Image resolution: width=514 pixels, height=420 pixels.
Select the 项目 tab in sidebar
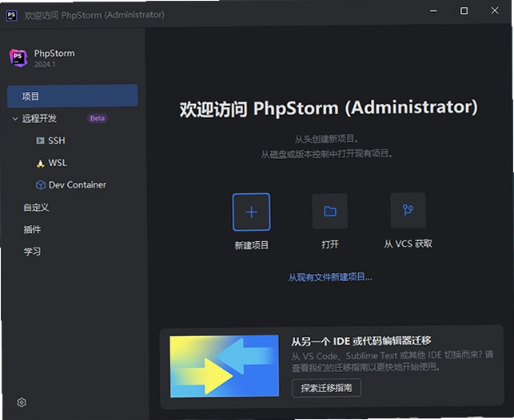(x=73, y=96)
